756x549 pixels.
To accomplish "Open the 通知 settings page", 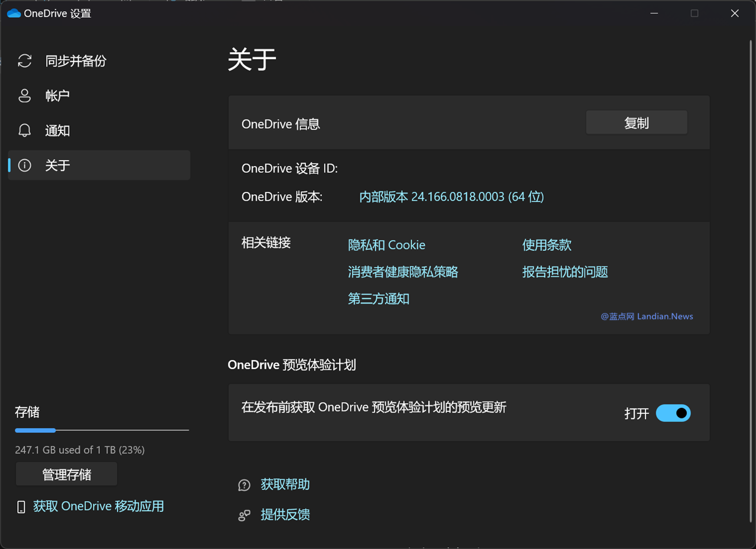I will pyautogui.click(x=99, y=130).
